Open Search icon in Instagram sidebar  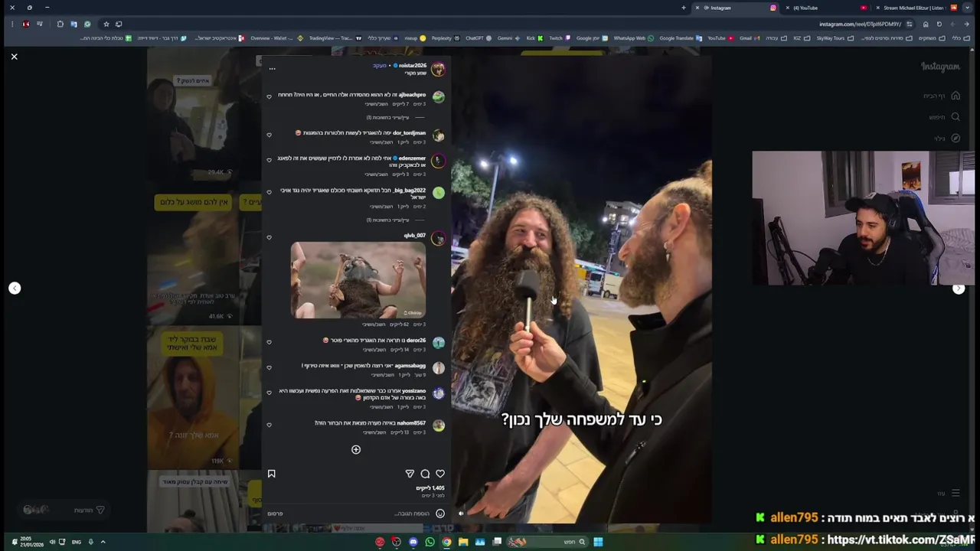pos(955,117)
